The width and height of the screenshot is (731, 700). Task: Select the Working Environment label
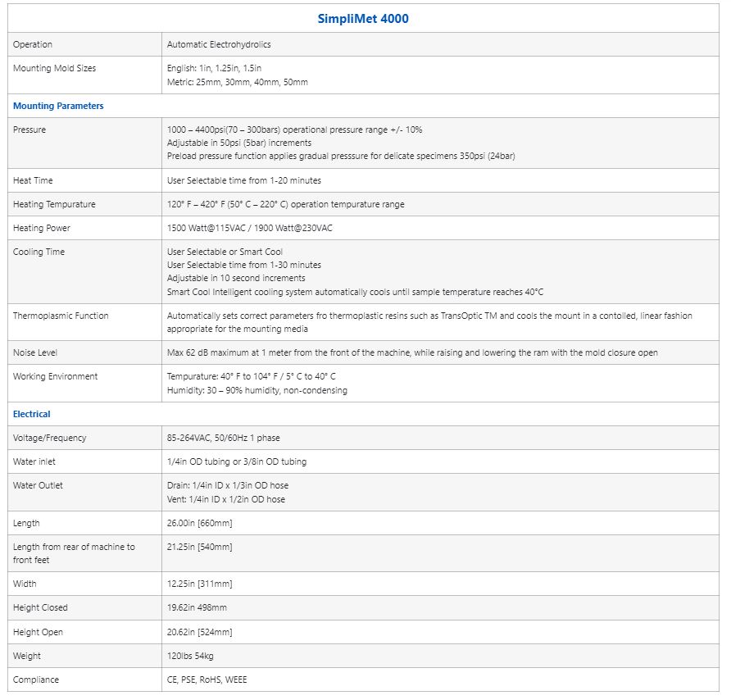pyautogui.click(x=55, y=376)
